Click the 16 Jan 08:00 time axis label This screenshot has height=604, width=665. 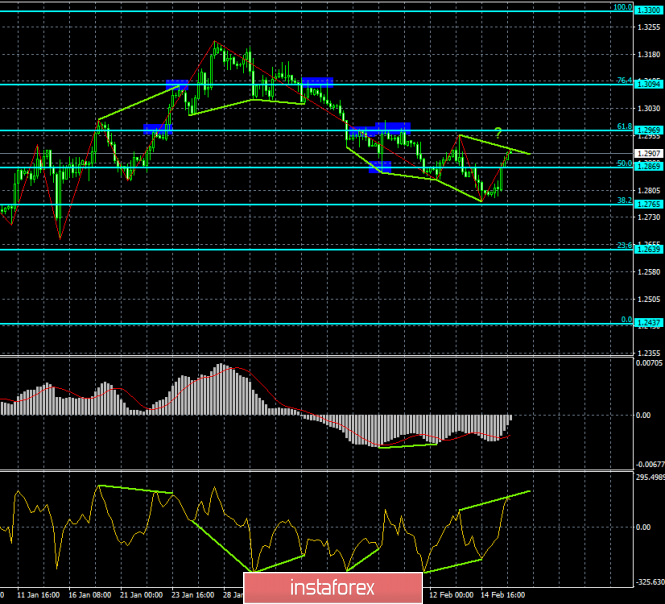[90, 595]
